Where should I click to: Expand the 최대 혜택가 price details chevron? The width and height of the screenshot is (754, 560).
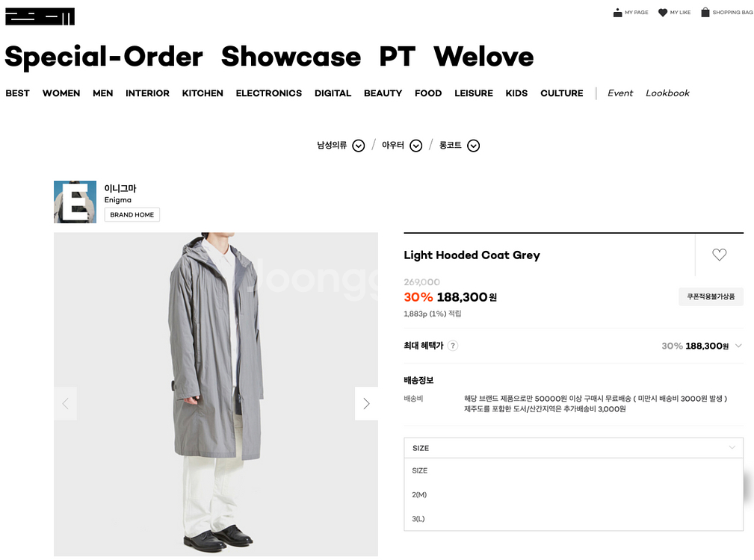click(x=738, y=346)
